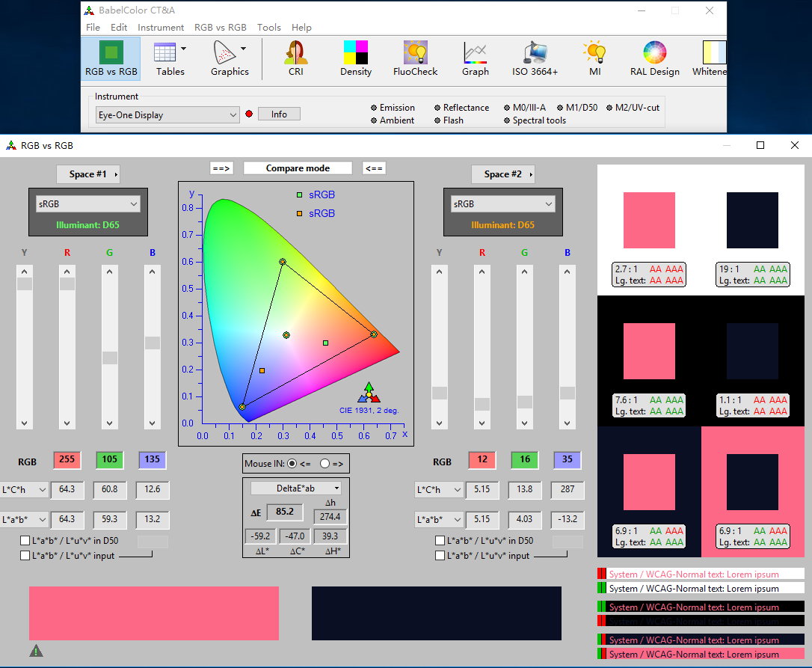This screenshot has height=668, width=812.
Task: Click the ==> copy arrow button
Action: 221,168
